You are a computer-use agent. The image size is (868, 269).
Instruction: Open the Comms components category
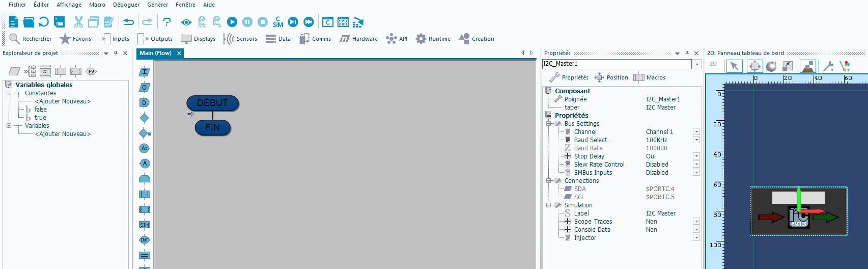tap(315, 39)
